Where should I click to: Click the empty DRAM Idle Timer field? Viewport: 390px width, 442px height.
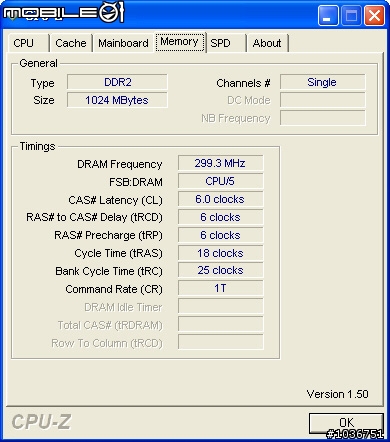tap(220, 306)
